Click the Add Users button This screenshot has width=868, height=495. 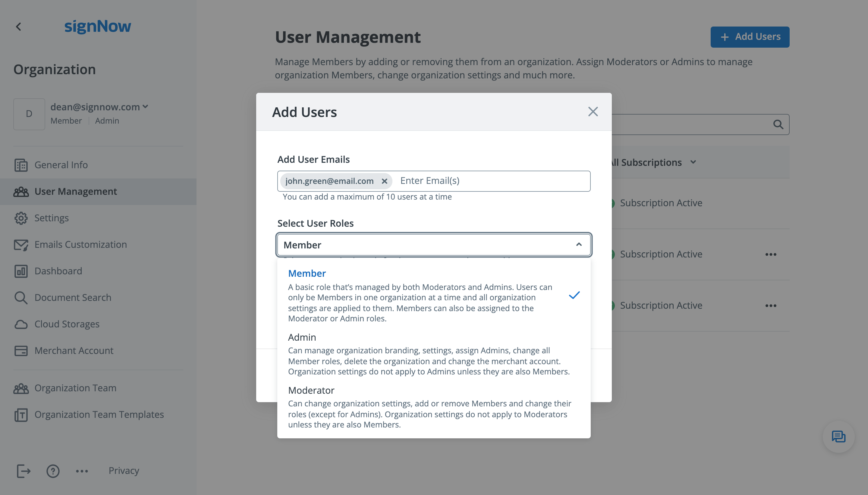point(749,37)
